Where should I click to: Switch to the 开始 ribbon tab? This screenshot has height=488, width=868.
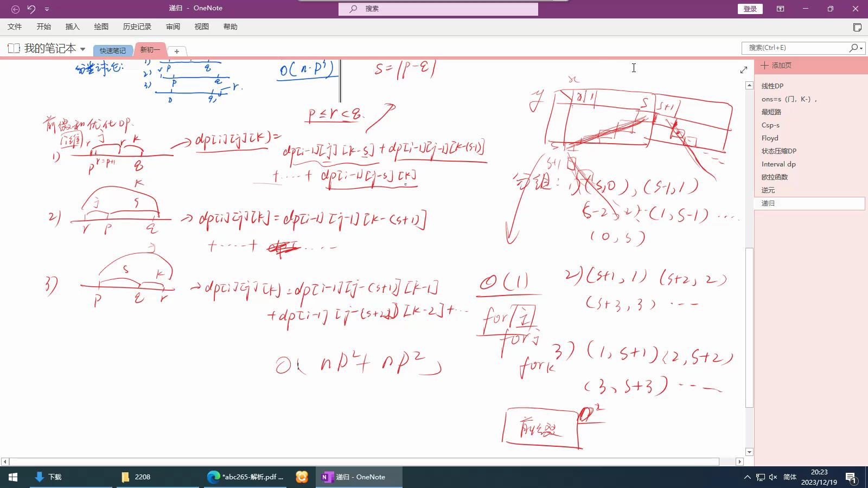pyautogui.click(x=43, y=27)
